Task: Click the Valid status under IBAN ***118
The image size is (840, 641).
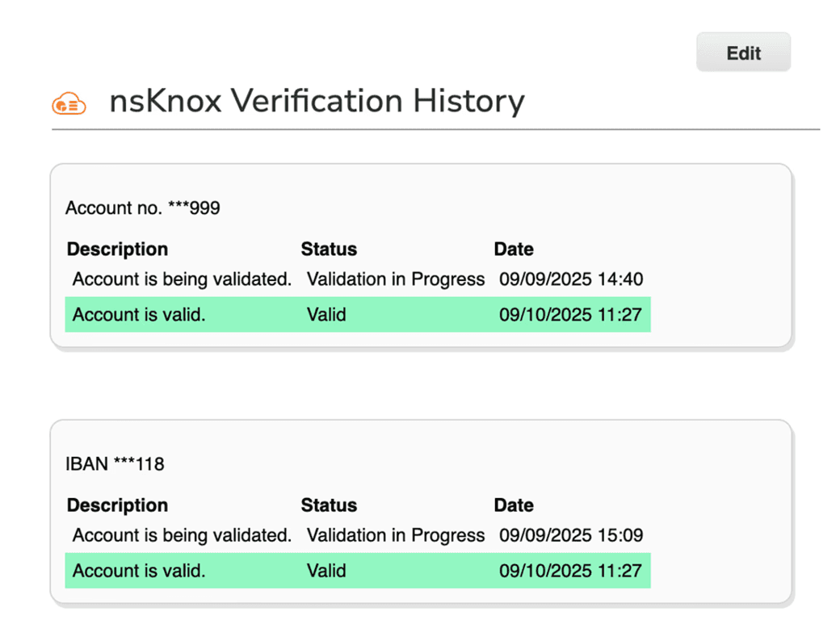Action: pyautogui.click(x=326, y=570)
